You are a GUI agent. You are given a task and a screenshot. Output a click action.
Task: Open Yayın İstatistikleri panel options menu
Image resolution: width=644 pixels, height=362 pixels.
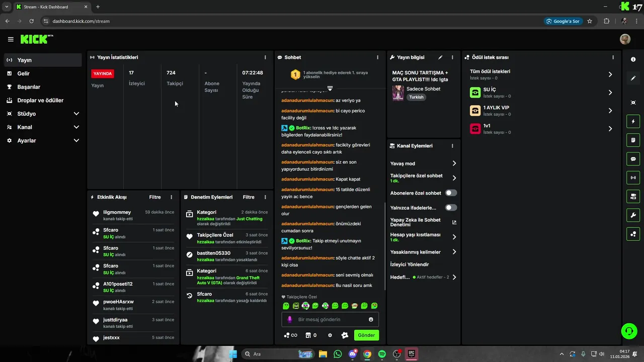pos(265,57)
